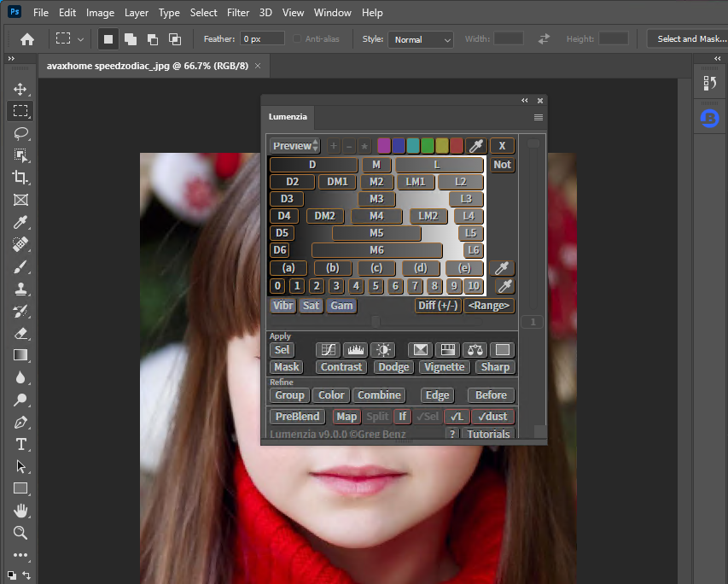The image size is (728, 584).
Task: Click the sun brightness icon in the Apply row
Action: click(x=382, y=349)
